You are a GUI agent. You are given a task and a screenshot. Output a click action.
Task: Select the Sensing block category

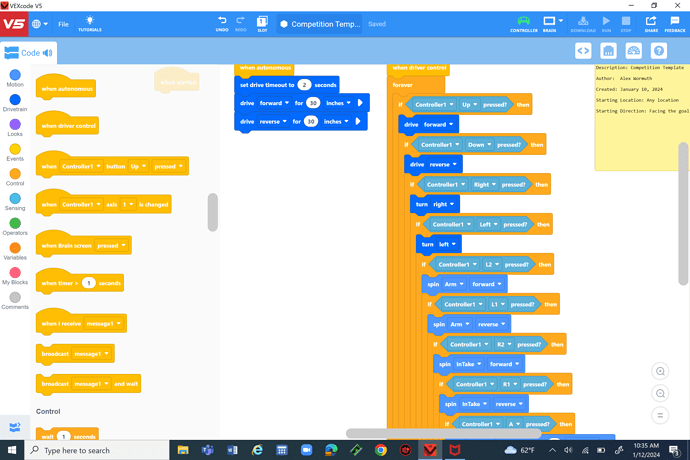(15, 202)
